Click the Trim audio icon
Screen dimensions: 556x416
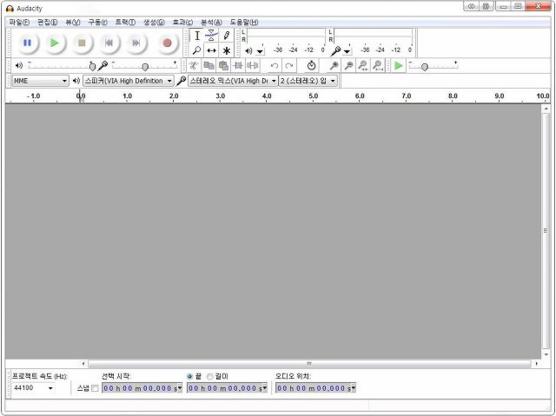[238, 66]
